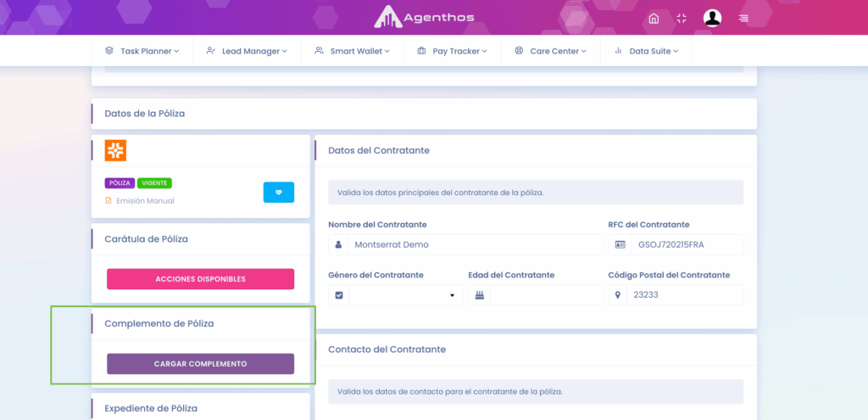Click the blue heart action button

tap(278, 193)
